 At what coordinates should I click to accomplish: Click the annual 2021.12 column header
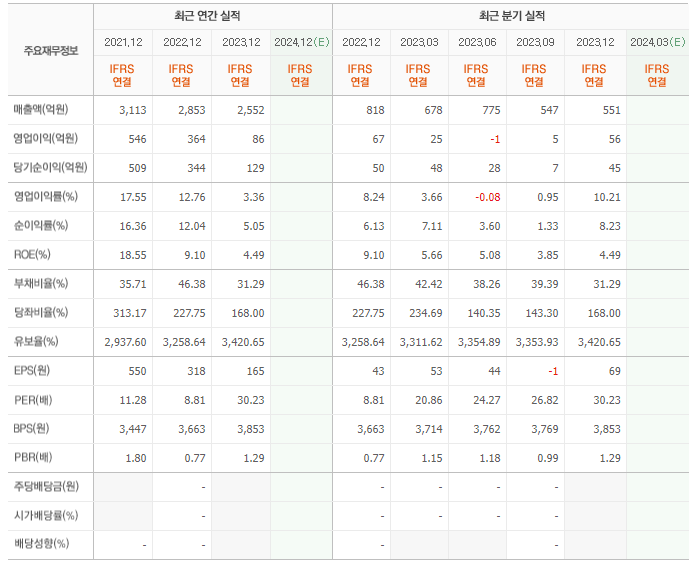point(123,42)
